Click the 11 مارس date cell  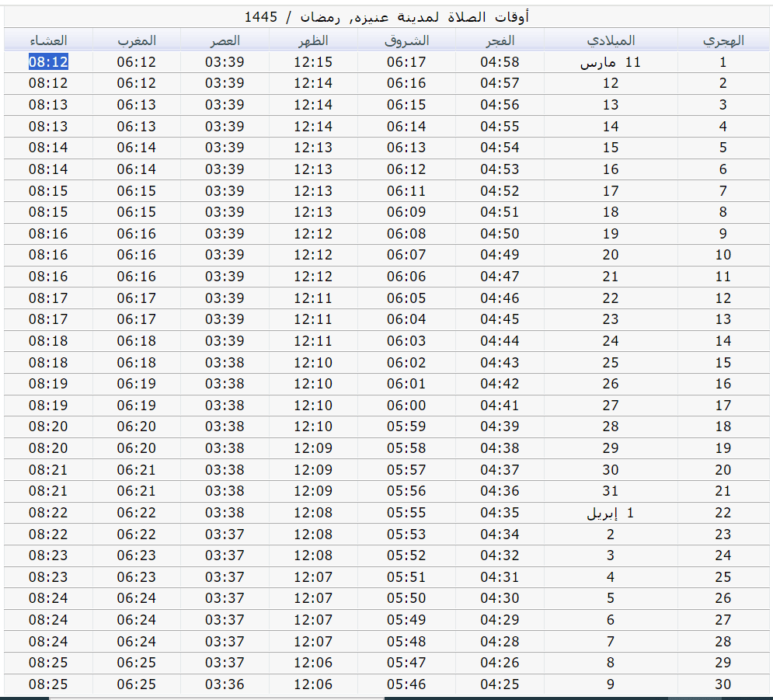pyautogui.click(x=611, y=63)
